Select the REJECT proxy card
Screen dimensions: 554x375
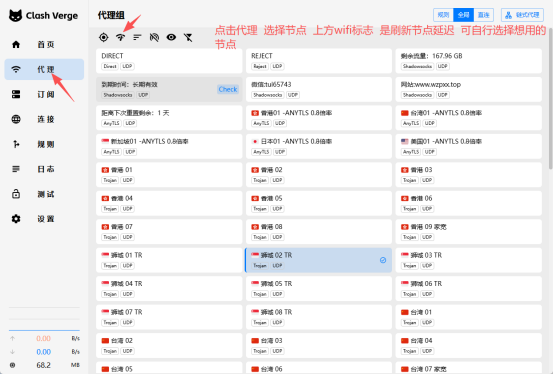tap(319, 61)
